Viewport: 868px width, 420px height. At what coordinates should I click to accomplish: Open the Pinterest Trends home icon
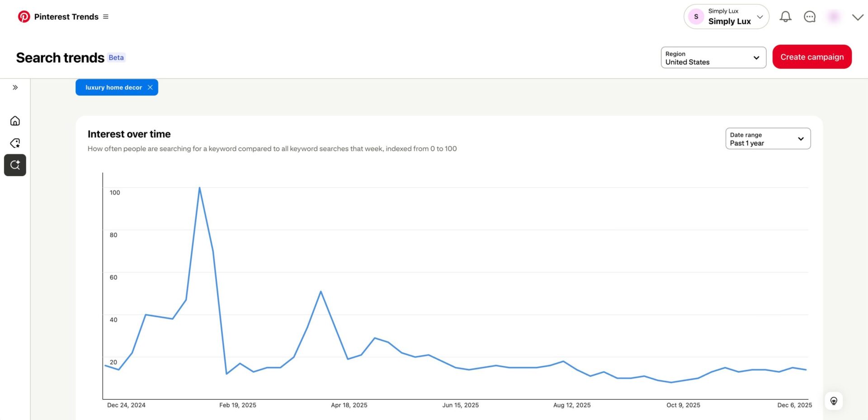15,121
